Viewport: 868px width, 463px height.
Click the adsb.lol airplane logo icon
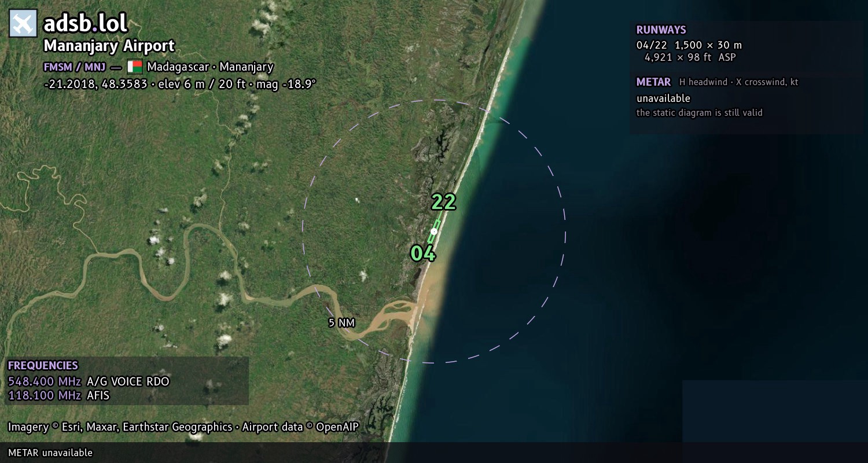click(23, 24)
